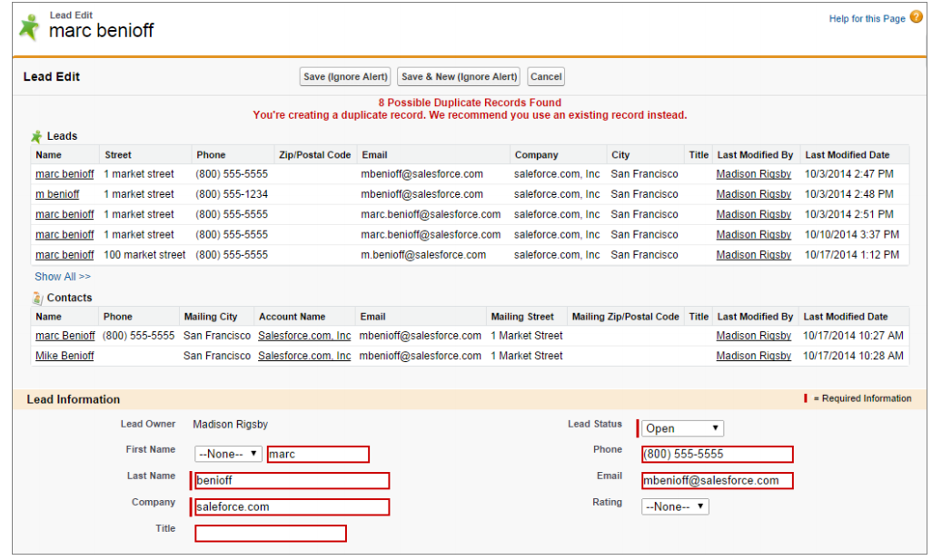Click the Lead Information section header

pyautogui.click(x=74, y=399)
